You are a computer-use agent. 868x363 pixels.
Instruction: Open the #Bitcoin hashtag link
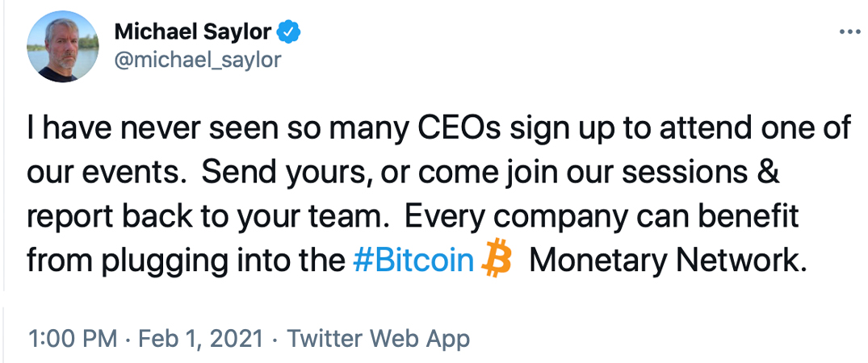(x=413, y=261)
